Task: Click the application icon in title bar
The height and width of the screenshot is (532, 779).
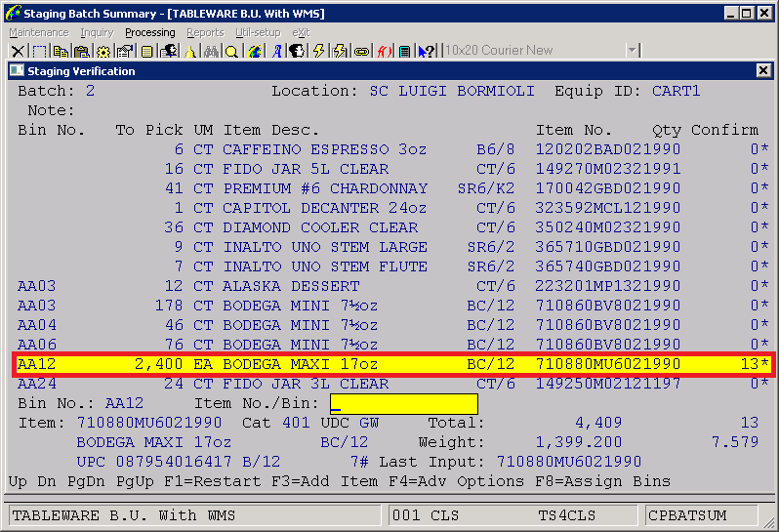Action: (x=14, y=13)
